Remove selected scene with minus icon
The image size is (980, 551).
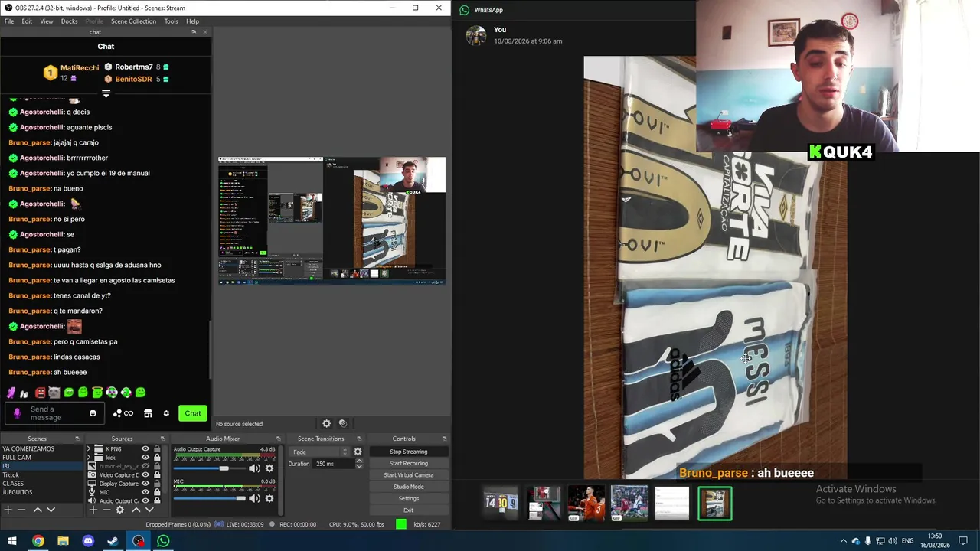[21, 510]
